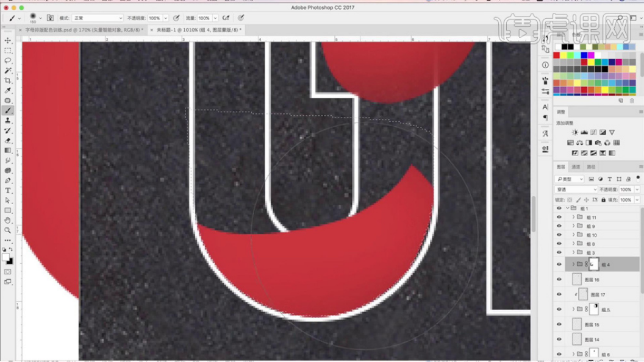
Task: Select the 组 4 layer mask thumbnail
Action: pos(594,264)
